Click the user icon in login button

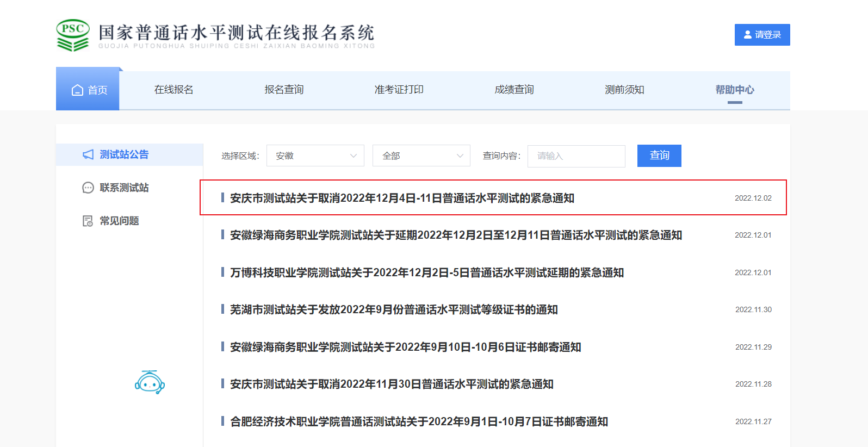pos(748,35)
